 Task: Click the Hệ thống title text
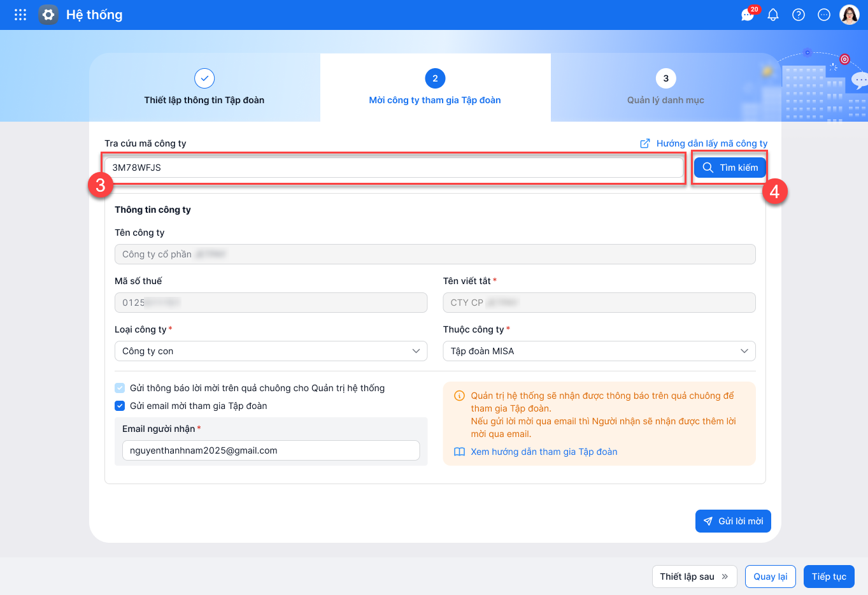(x=94, y=15)
